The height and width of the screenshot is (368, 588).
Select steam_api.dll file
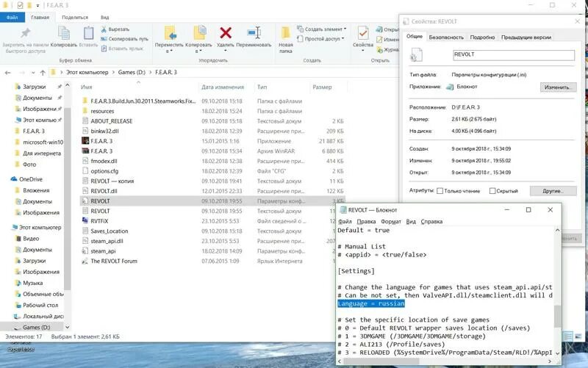(x=107, y=242)
